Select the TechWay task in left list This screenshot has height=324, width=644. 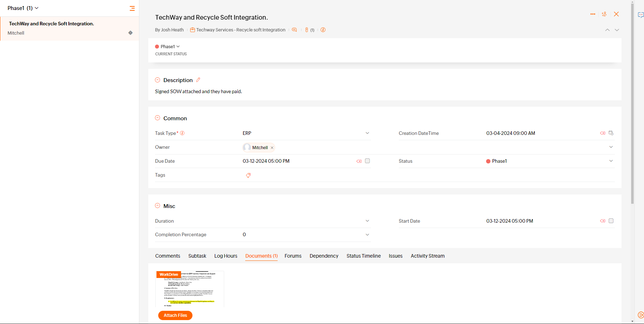point(69,28)
